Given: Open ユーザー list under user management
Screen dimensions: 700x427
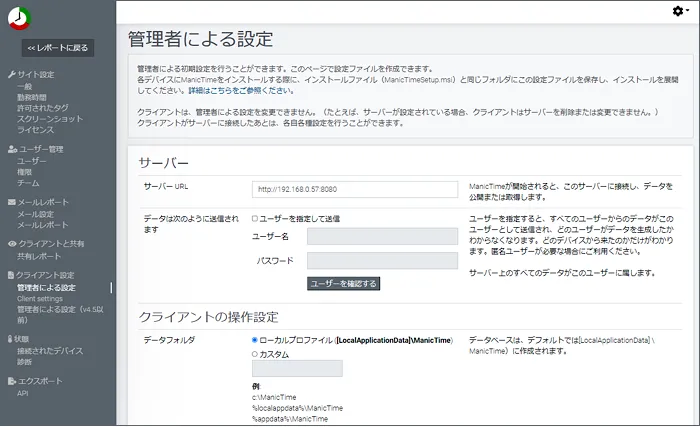Looking at the screenshot, I should click(x=32, y=161).
